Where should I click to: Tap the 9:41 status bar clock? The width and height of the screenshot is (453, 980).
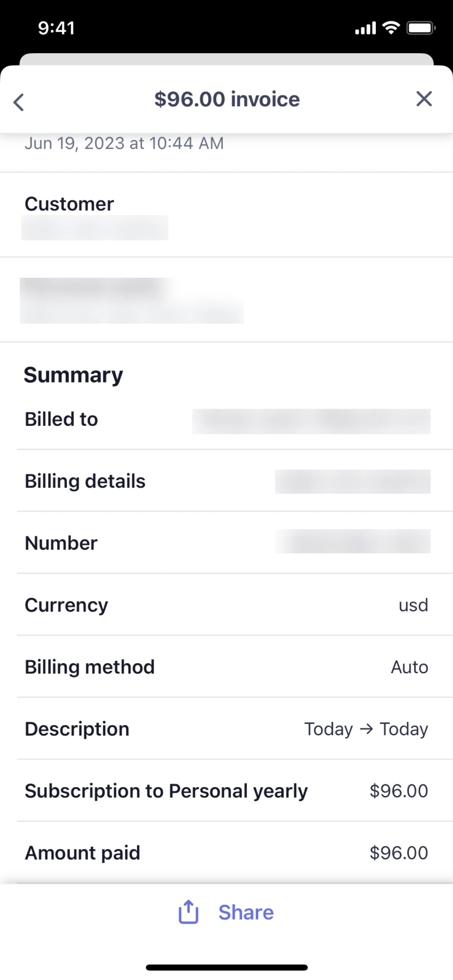[56, 28]
